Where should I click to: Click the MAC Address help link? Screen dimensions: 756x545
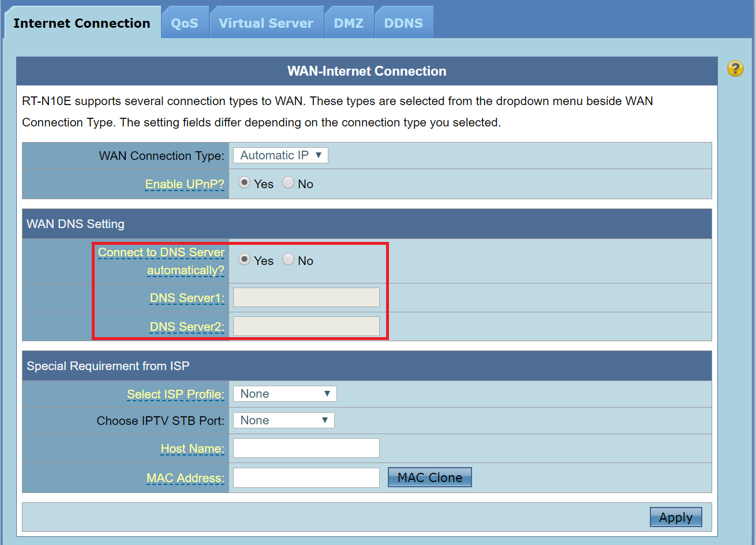click(185, 477)
